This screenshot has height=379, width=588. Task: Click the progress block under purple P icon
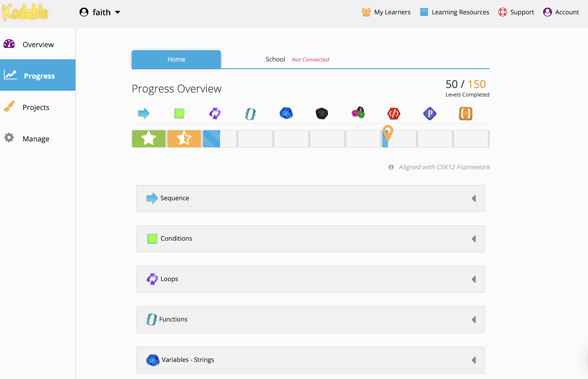(x=435, y=139)
